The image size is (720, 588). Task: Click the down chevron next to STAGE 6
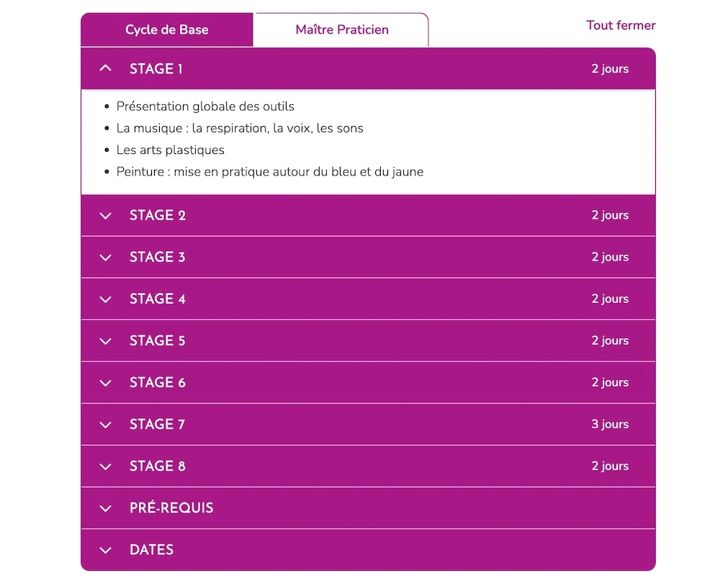tap(106, 382)
